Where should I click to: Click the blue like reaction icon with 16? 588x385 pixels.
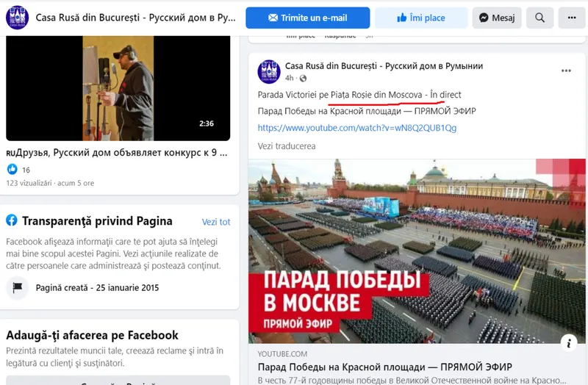[12, 170]
